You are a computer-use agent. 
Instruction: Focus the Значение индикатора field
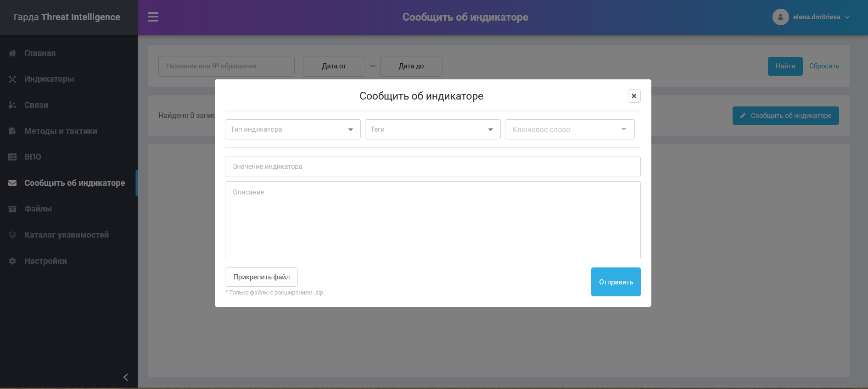pyautogui.click(x=432, y=167)
